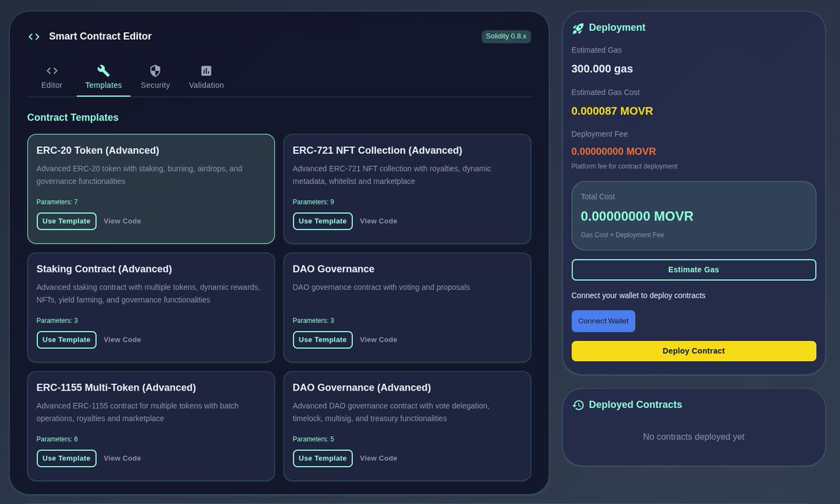View Code of ERC-1155 Multi-Token
Image resolution: width=840 pixels, height=504 pixels.
pos(122,458)
